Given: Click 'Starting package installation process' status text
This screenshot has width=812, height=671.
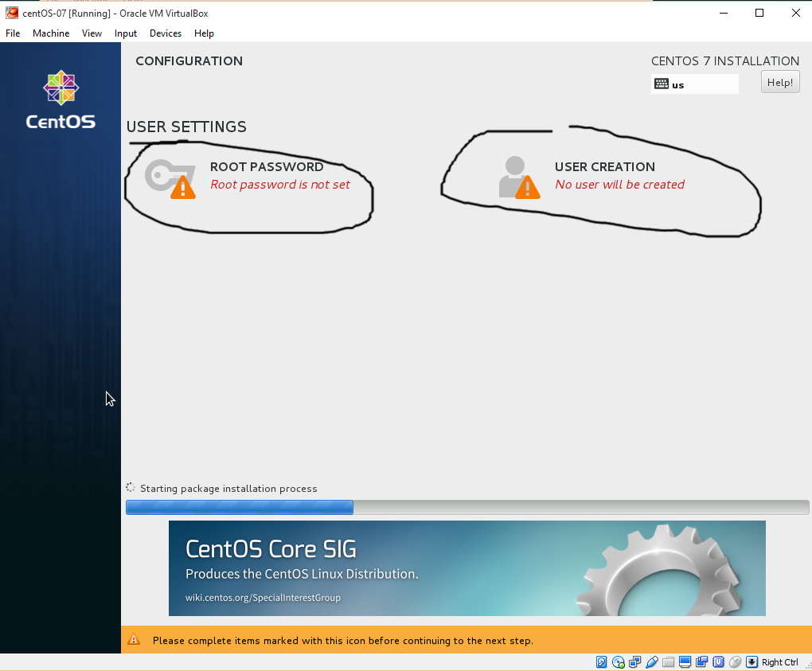Looking at the screenshot, I should [x=228, y=488].
